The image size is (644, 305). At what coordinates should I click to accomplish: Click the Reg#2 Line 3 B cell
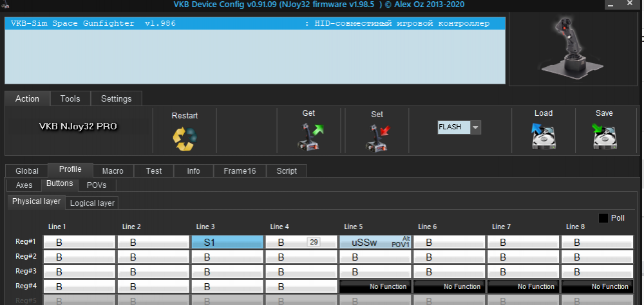tap(227, 257)
